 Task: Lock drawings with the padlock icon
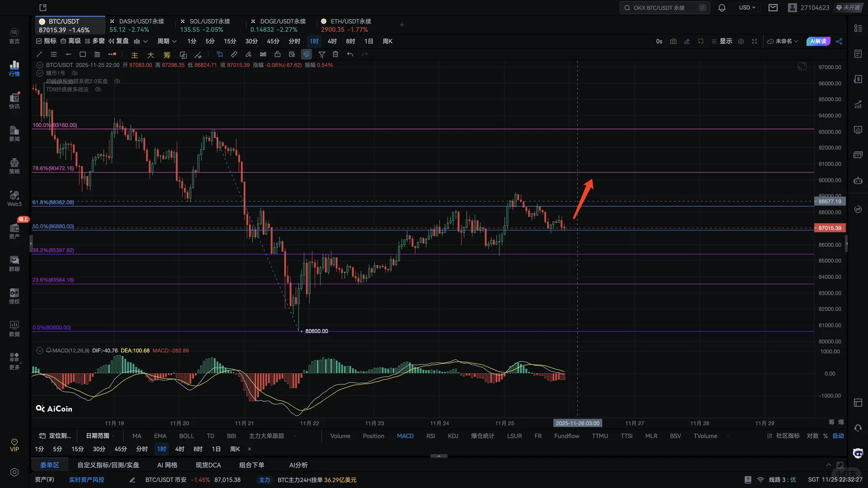(x=278, y=54)
